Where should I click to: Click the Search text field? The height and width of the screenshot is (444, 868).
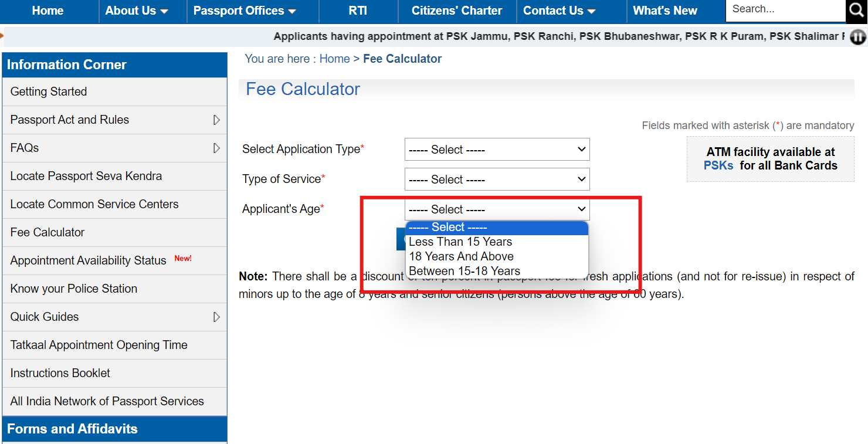(786, 10)
